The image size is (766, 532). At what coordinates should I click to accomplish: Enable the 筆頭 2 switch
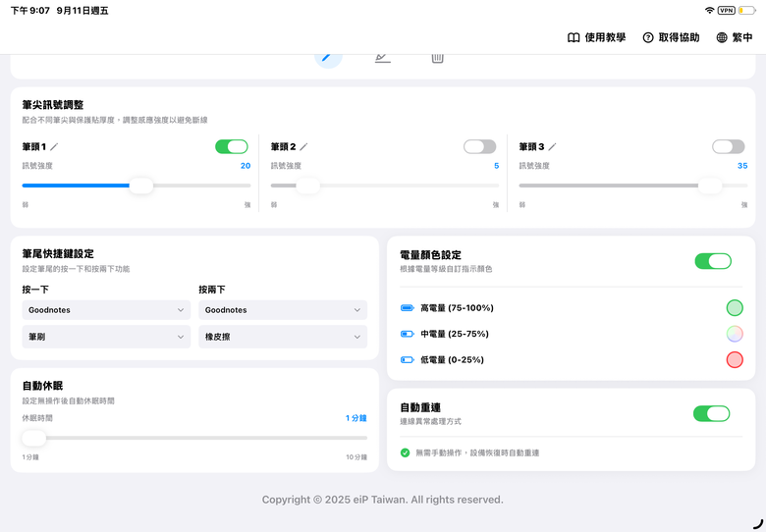pyautogui.click(x=479, y=146)
